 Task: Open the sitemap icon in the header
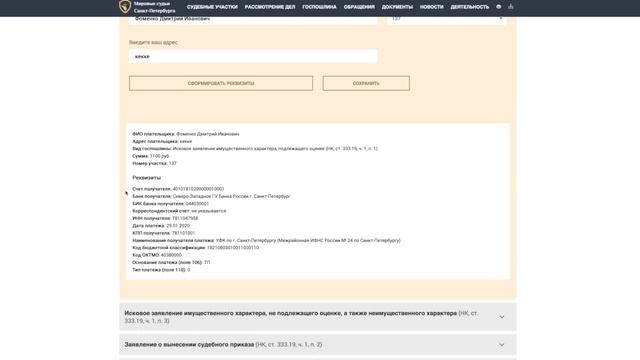(511, 7)
